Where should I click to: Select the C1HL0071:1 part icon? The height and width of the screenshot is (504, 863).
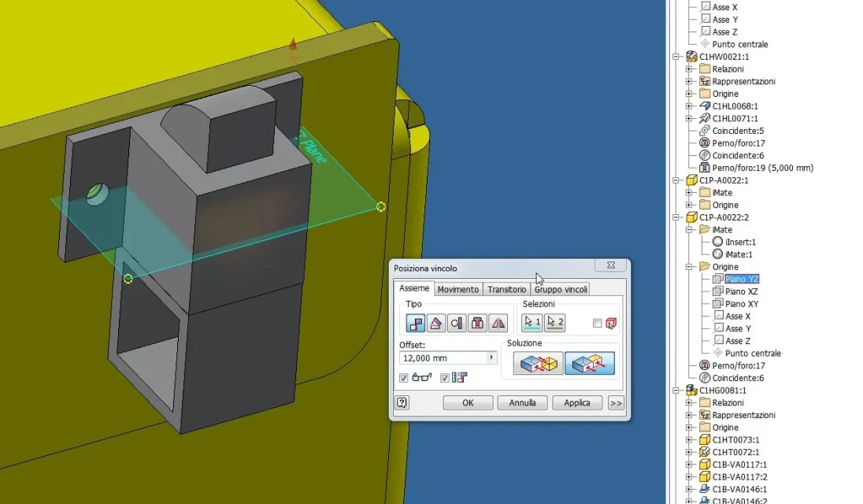705,118
